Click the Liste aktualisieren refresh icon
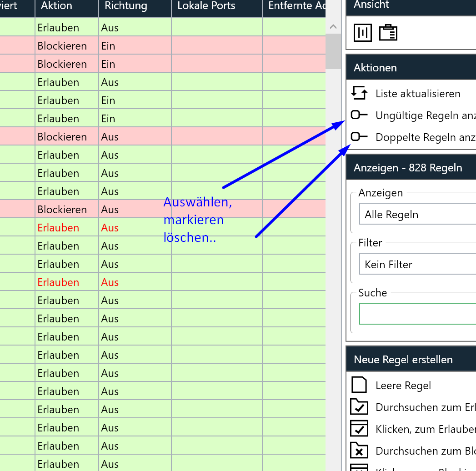The width and height of the screenshot is (476, 471). [x=359, y=93]
